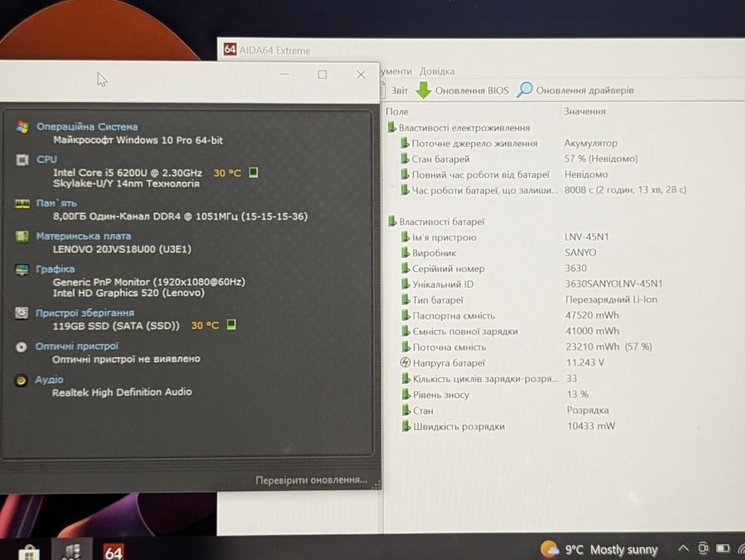745x560 pixels.
Task: Click battery icon next to Рівень зносу
Action: tap(406, 394)
